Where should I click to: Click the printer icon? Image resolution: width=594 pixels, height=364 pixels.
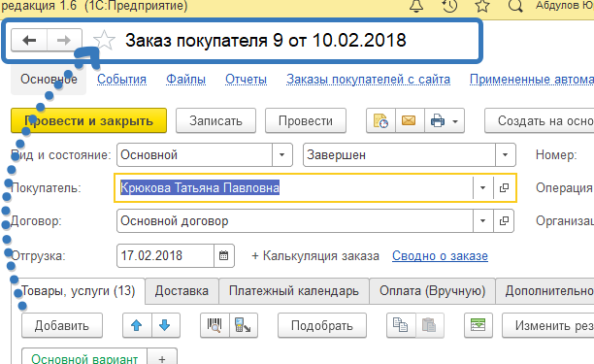(x=437, y=120)
